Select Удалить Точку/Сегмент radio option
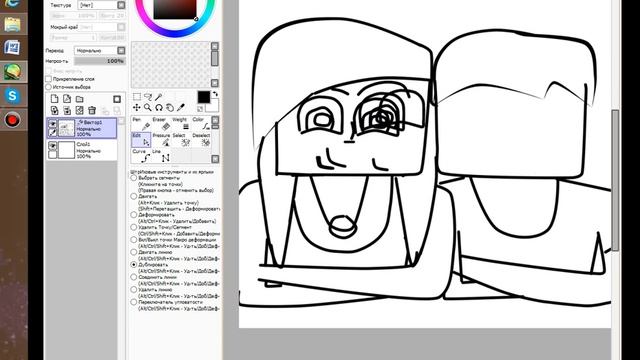This screenshot has height=360, width=640. (133, 227)
